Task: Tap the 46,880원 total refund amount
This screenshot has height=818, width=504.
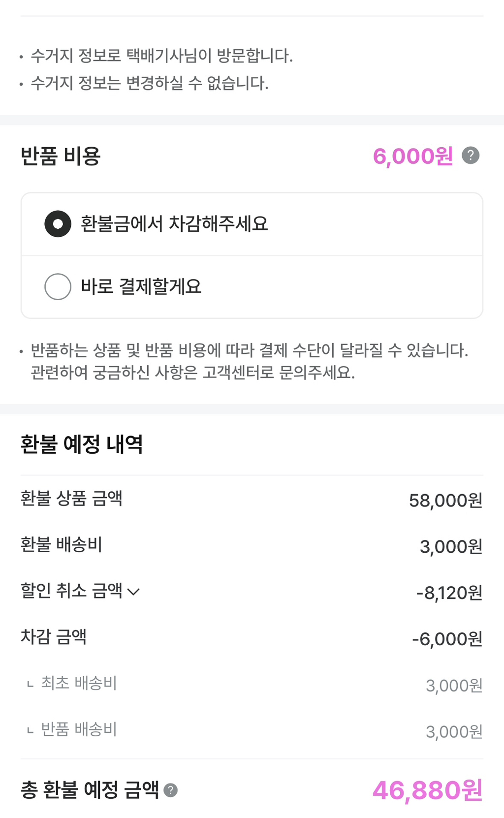Action: (427, 791)
